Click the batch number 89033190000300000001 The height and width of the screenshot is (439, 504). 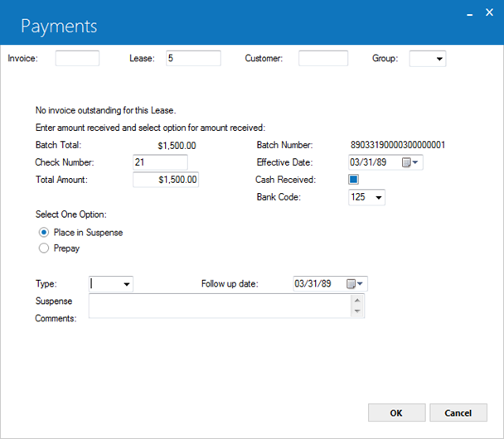click(398, 145)
